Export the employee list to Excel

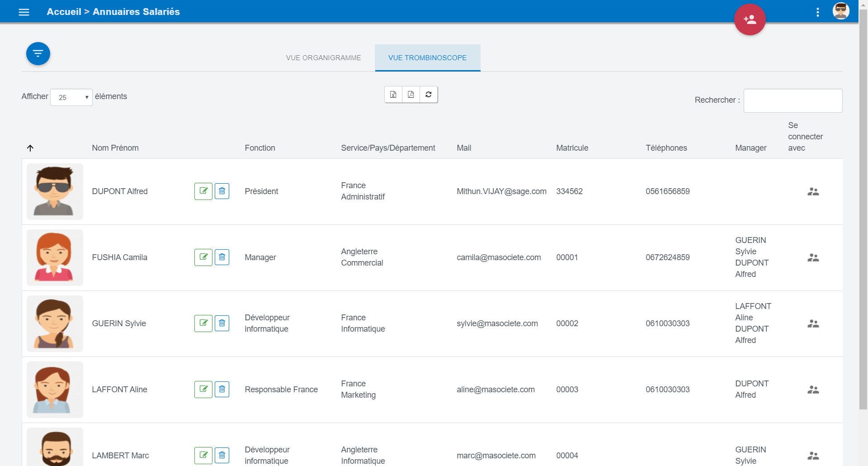[x=393, y=95]
